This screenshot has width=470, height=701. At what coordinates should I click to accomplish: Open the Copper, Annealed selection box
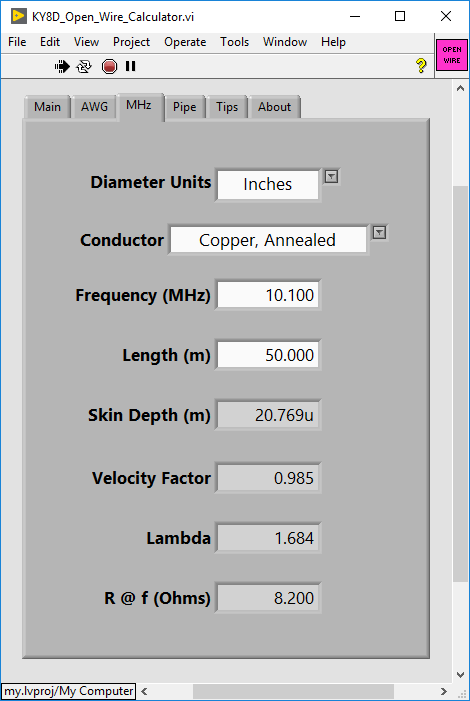point(268,240)
